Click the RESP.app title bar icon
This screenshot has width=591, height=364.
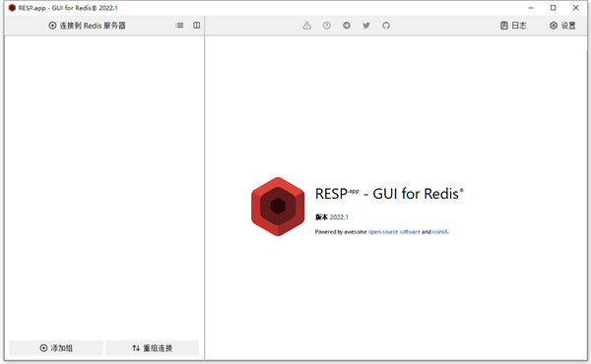click(12, 8)
